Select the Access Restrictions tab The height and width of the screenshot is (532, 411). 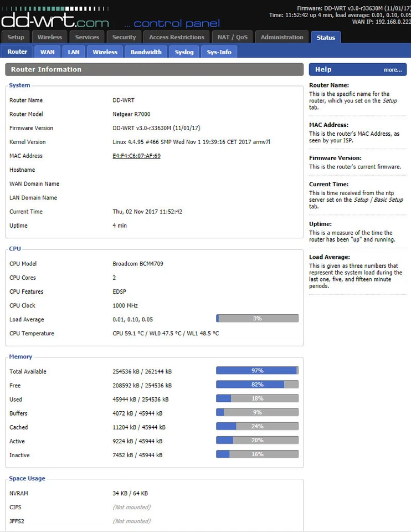[x=176, y=37]
